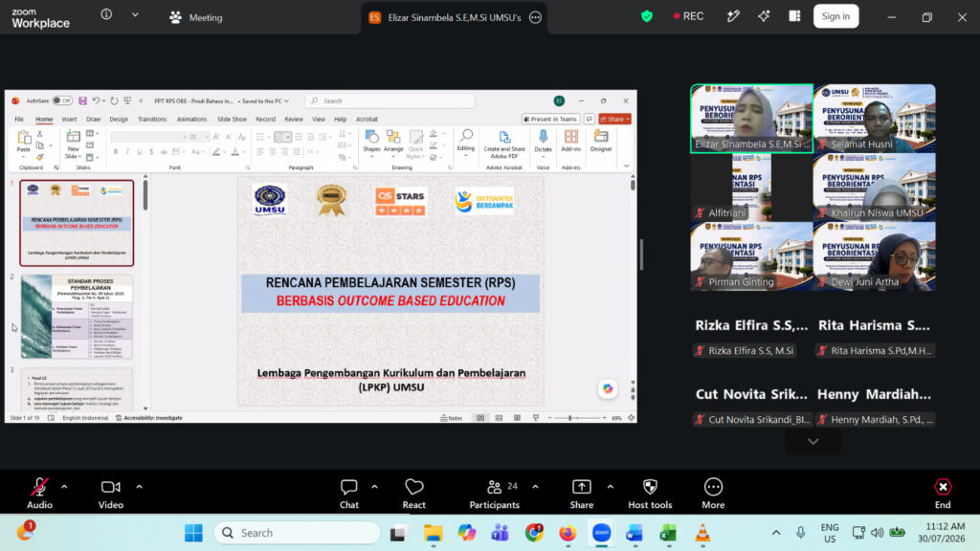The width and height of the screenshot is (980, 551).
Task: Switch to the Design ribbon tab
Action: tap(119, 119)
